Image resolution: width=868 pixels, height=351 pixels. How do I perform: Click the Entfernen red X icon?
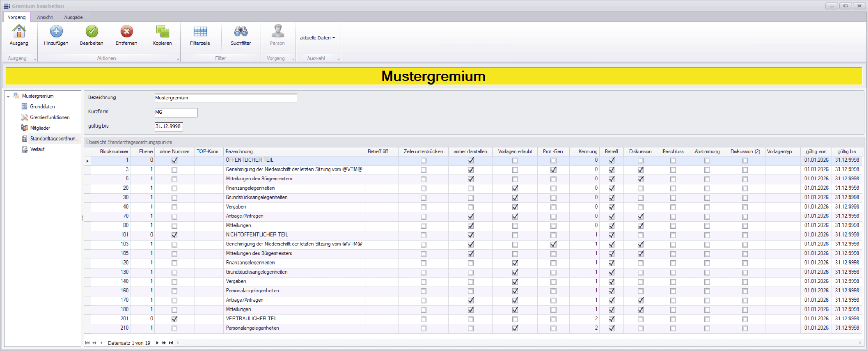click(126, 32)
